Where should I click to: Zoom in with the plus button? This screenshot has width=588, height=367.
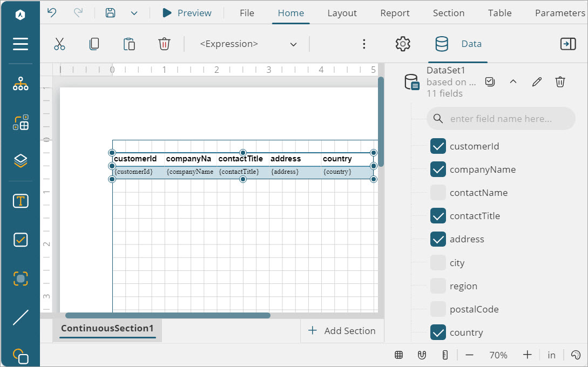tap(527, 355)
